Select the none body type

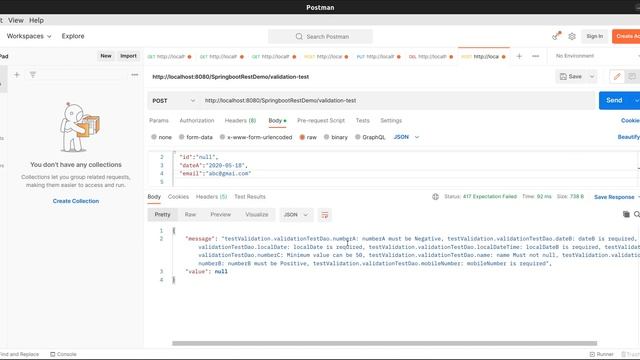[x=161, y=137]
